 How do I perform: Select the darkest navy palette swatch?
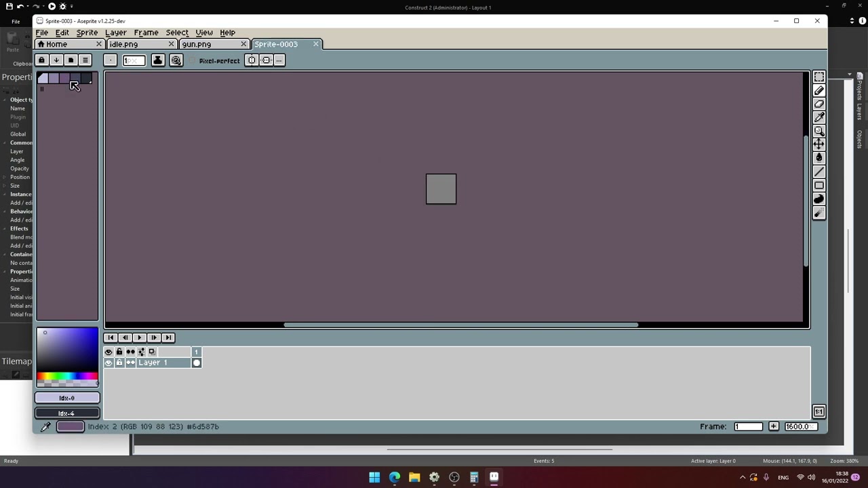(x=86, y=79)
